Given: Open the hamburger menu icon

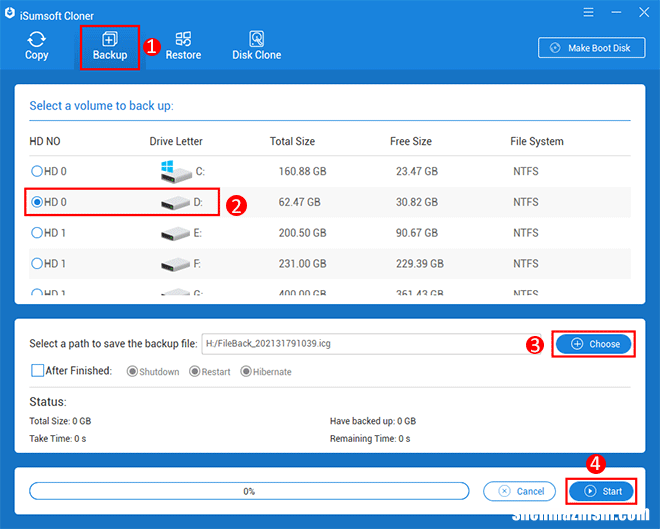Looking at the screenshot, I should click(588, 12).
